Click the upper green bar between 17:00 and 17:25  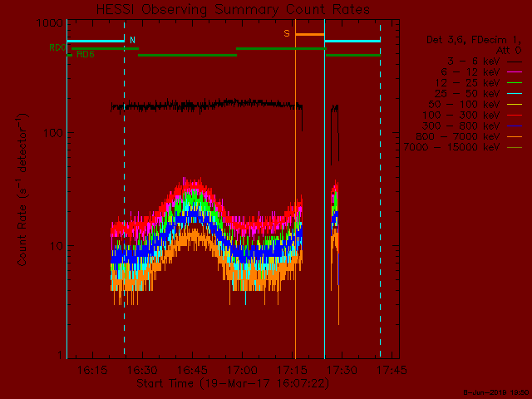coord(281,48)
